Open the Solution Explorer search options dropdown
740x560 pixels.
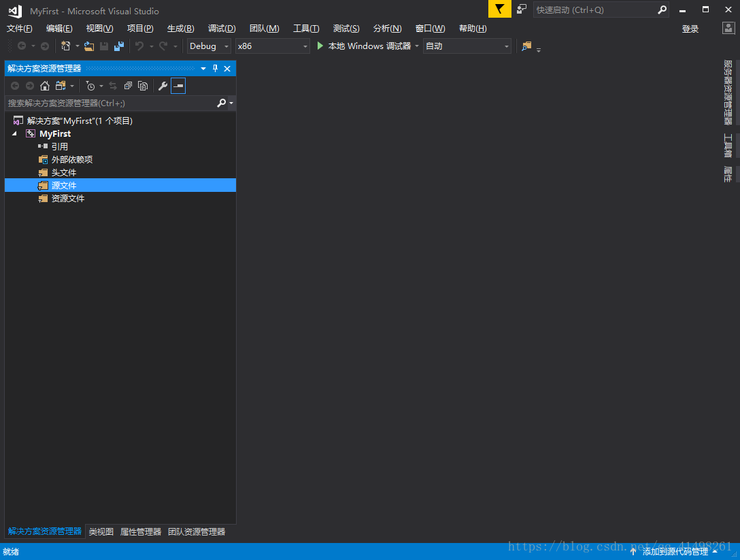point(231,103)
